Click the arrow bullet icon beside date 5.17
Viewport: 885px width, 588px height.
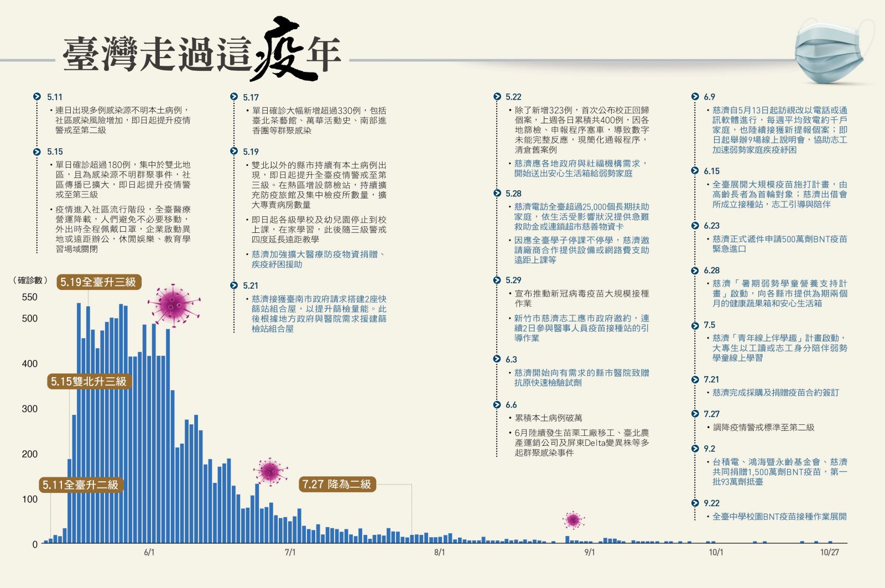tap(234, 97)
